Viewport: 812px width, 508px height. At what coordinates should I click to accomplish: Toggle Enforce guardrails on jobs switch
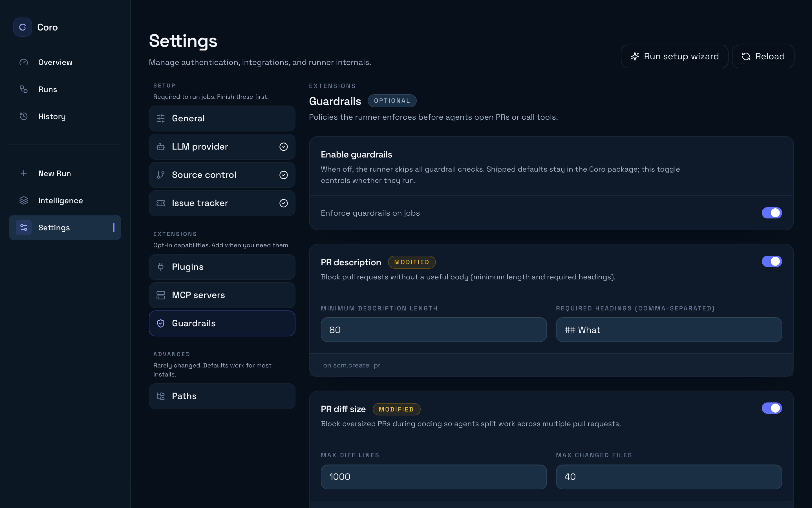point(772,213)
